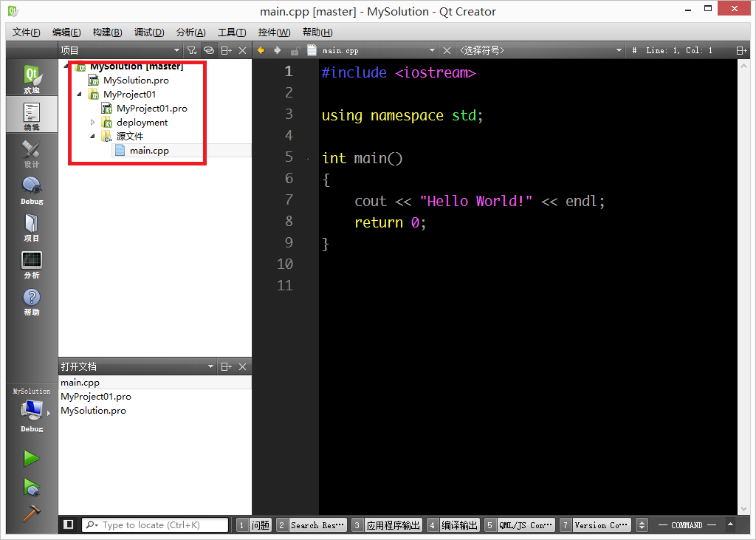The width and height of the screenshot is (756, 540).
Task: Select MySolution.pro in open documents
Action: point(94,411)
